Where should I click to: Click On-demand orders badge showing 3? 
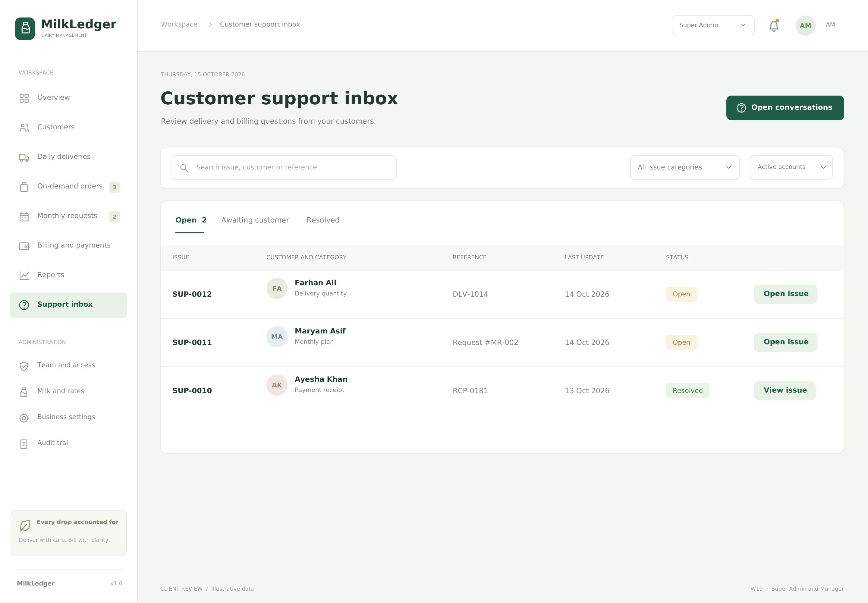click(115, 187)
